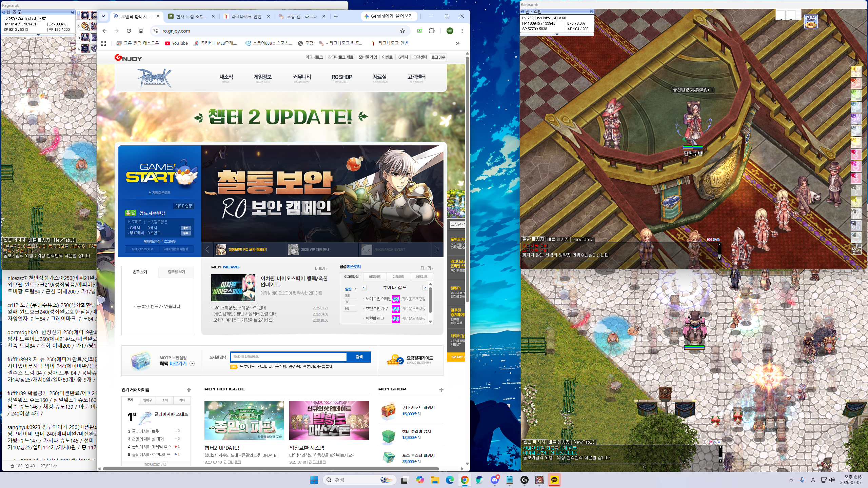The height and width of the screenshot is (488, 868).
Task: Click 더보기 next to 공성 히스토리
Action: (427, 268)
